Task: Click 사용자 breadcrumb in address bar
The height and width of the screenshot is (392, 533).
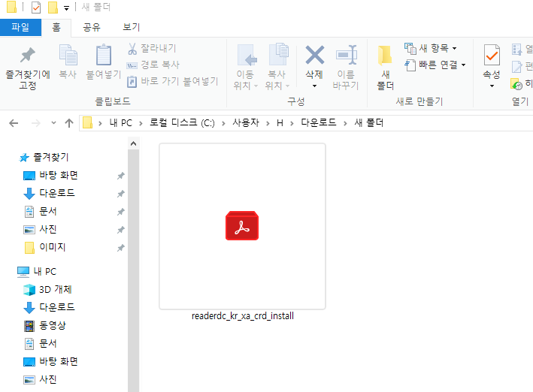Action: 245,122
